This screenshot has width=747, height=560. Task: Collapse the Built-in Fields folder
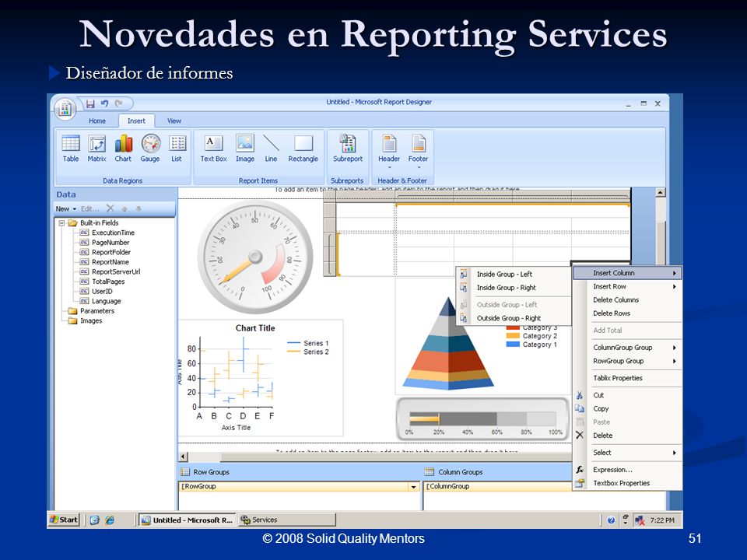tap(61, 223)
